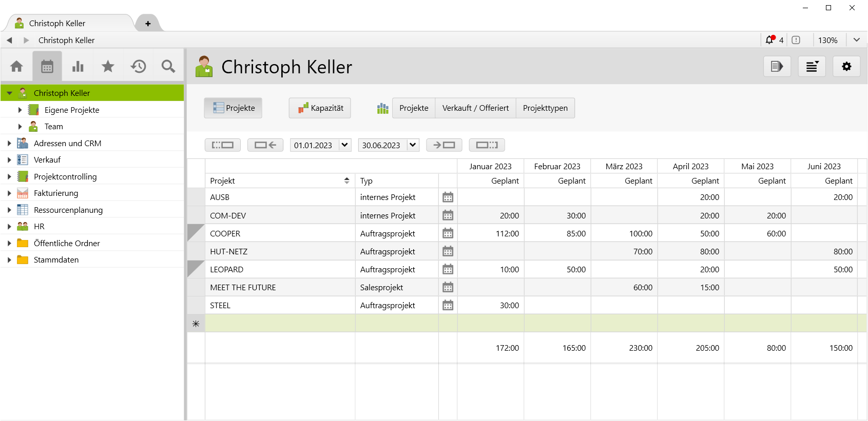The image size is (868, 421).
Task: Open the zoom 130% dropdown arrow
Action: coord(856,40)
